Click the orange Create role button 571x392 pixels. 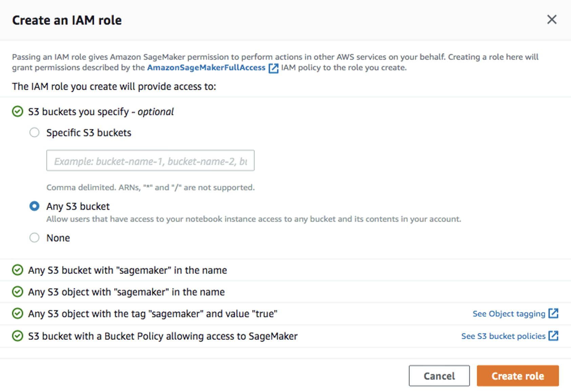pos(517,376)
